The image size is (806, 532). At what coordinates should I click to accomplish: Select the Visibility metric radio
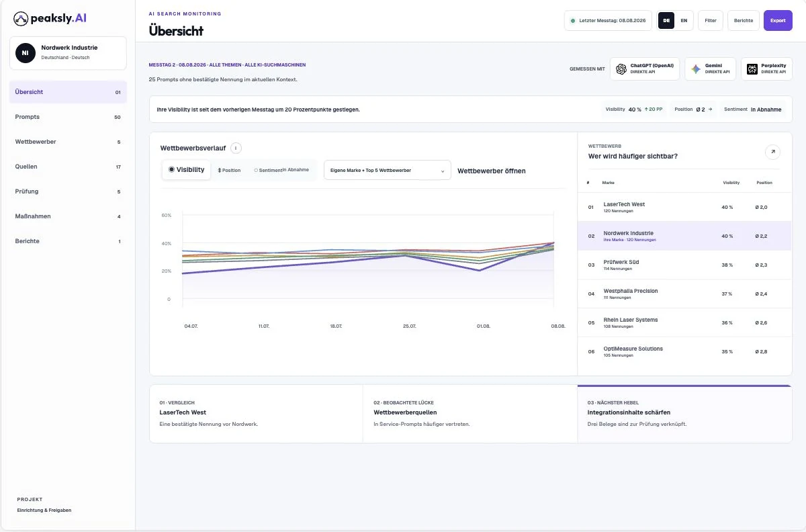[187, 170]
